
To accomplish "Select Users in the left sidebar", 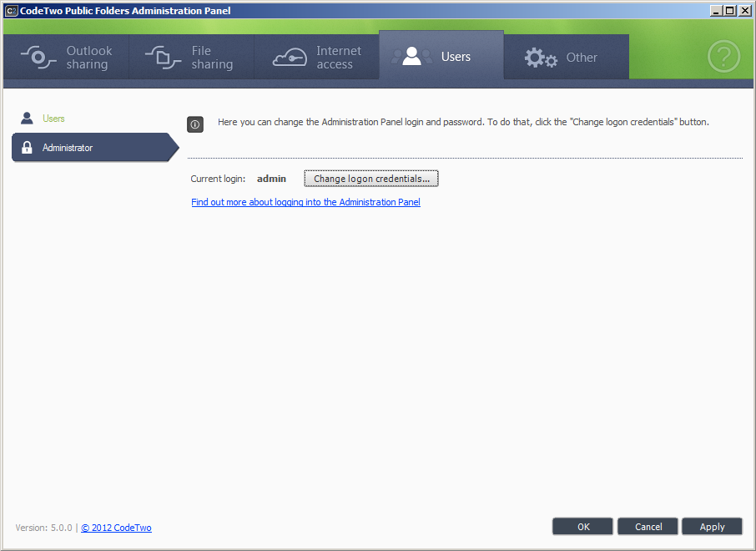I will tap(53, 119).
